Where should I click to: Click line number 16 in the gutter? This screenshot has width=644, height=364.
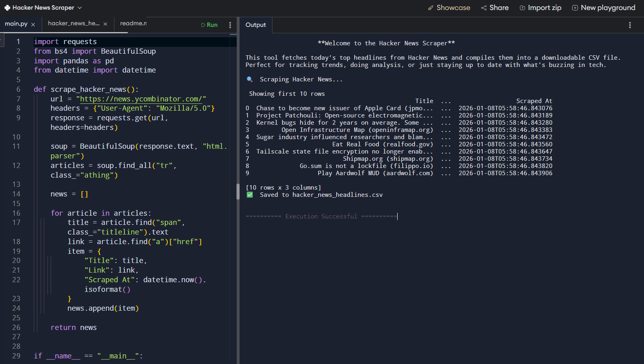coord(16,213)
